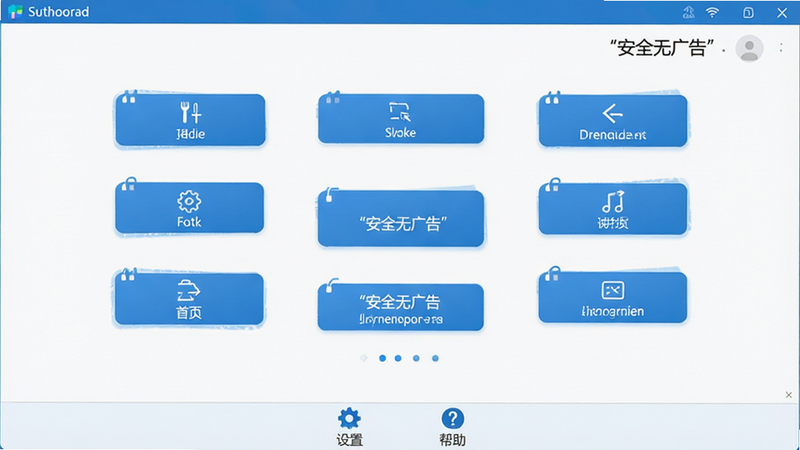The image size is (800, 450).
Task: Open 帮助 question mark icon
Action: 453,427
